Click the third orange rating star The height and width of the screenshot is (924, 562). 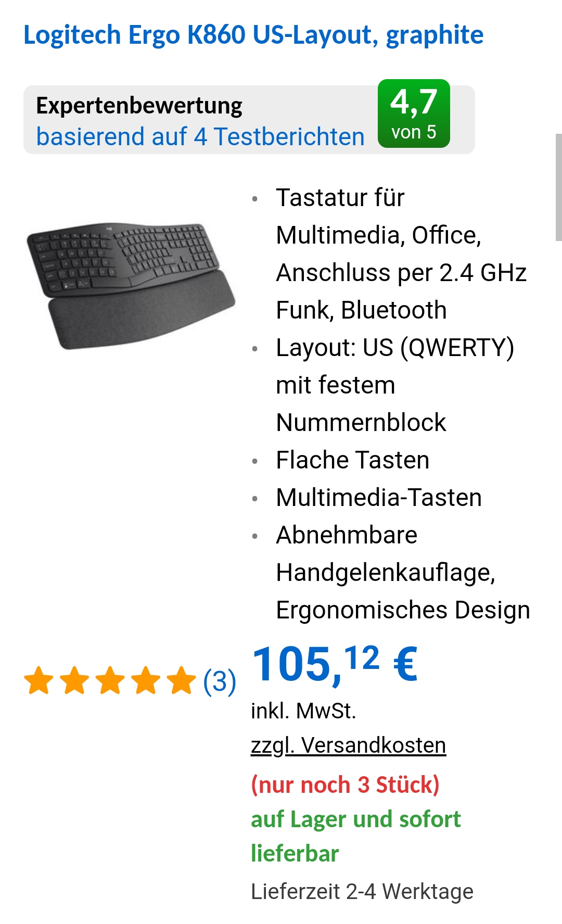pos(111,680)
